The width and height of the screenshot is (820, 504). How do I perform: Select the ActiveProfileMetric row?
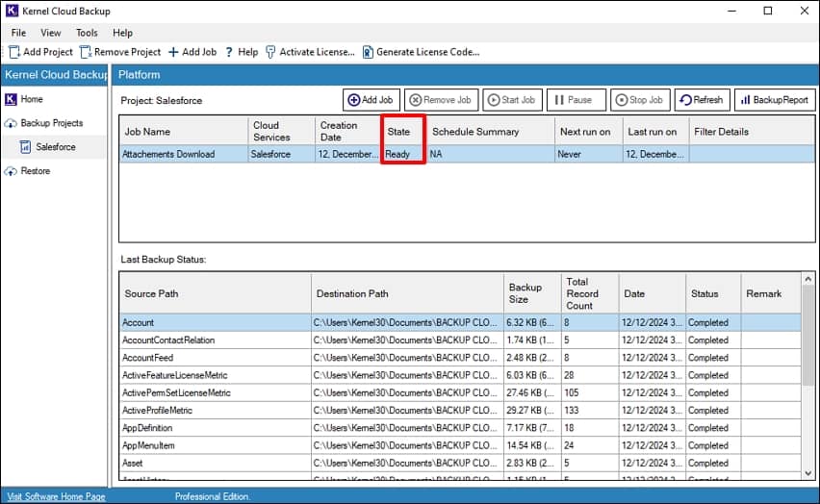point(460,411)
